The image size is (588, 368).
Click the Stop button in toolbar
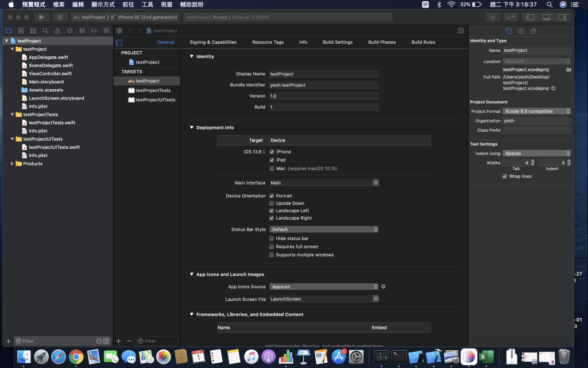60,17
